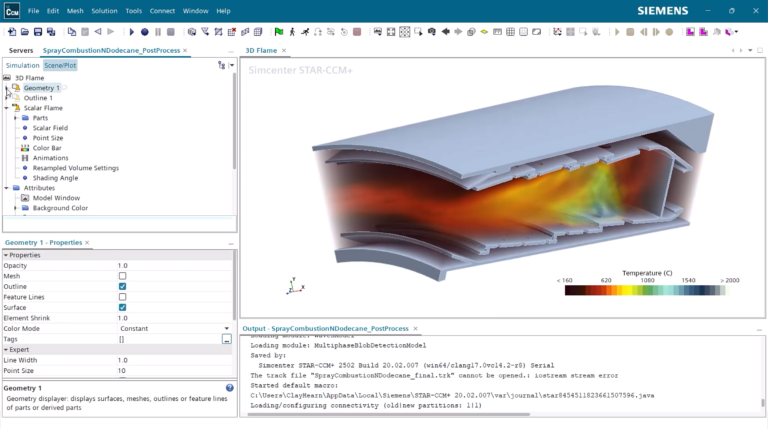The image size is (768, 429).
Task: Uncheck the Outline checkbox
Action: point(122,286)
